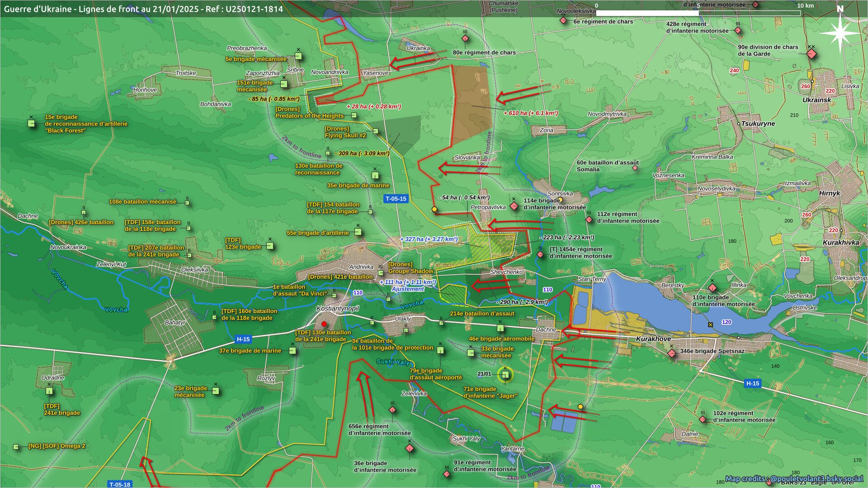Select the 151e brigade mécanisée unit marker
This screenshot has width=868, height=488.
click(x=284, y=84)
